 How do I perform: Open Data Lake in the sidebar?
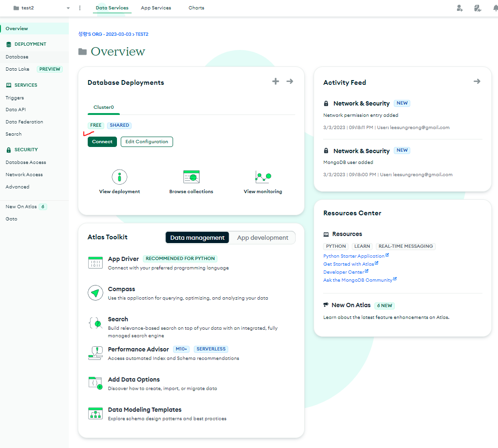click(x=17, y=69)
